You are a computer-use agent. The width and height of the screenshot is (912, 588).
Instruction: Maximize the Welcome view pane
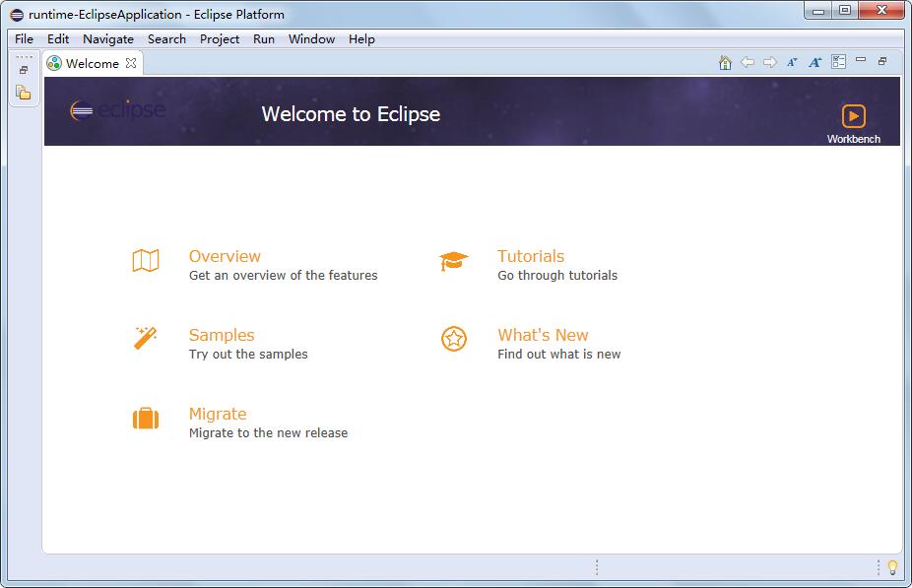(882, 61)
